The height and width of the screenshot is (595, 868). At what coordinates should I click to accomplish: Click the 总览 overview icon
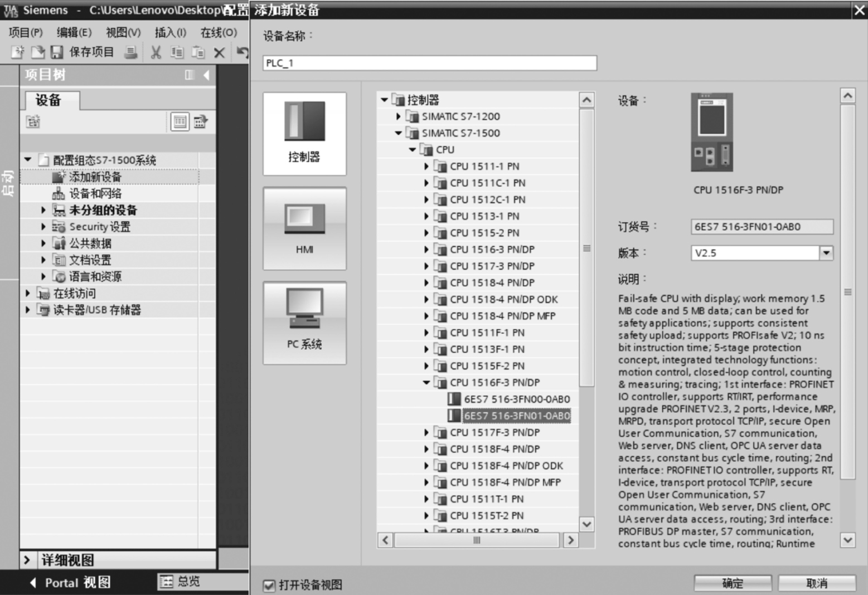166,582
